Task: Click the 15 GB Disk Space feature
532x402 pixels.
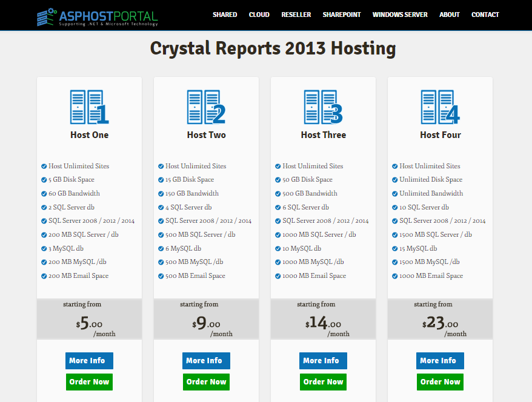Action: 190,180
